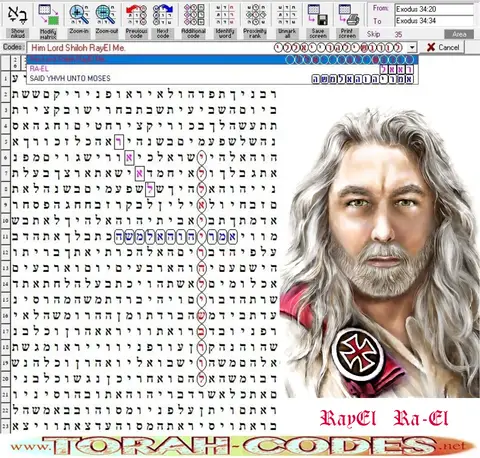Viewport: 480px width, 458px height.
Task: Click the Save screen label button
Action: point(318,33)
